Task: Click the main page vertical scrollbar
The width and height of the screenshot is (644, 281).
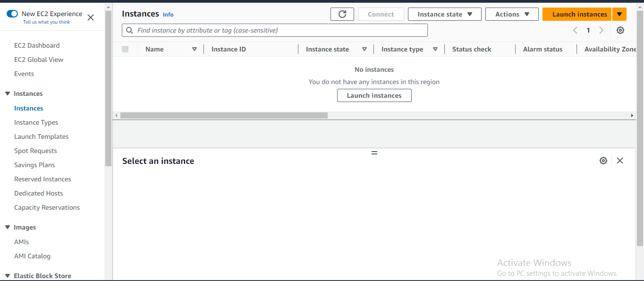Action: pyautogui.click(x=640, y=128)
